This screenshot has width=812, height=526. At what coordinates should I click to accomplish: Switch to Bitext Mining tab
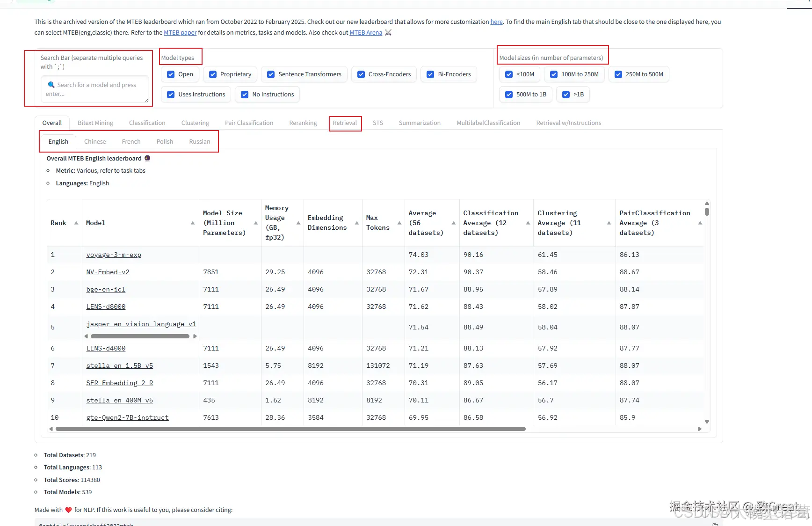click(x=95, y=123)
